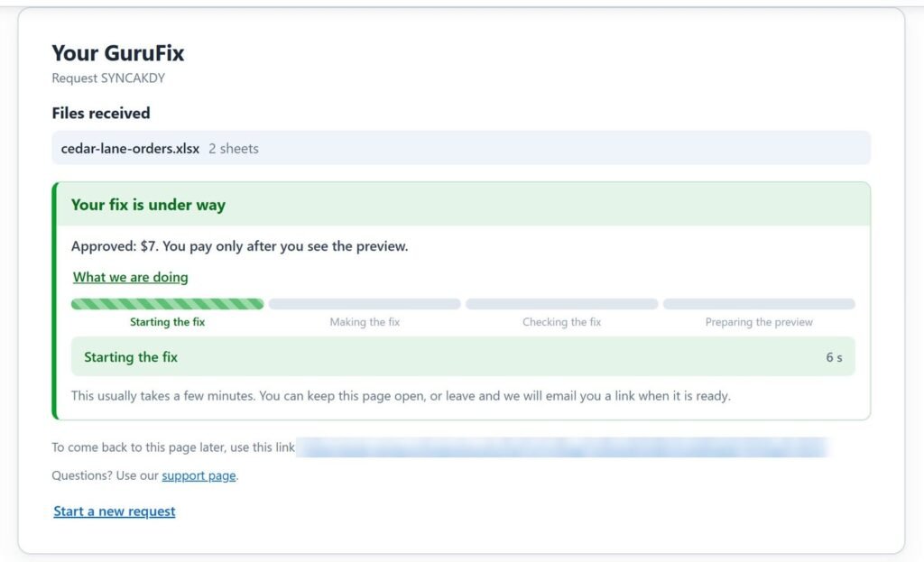Viewport: 924px width, 562px height.
Task: Click 'Your fix is under way' banner
Action: point(463,205)
